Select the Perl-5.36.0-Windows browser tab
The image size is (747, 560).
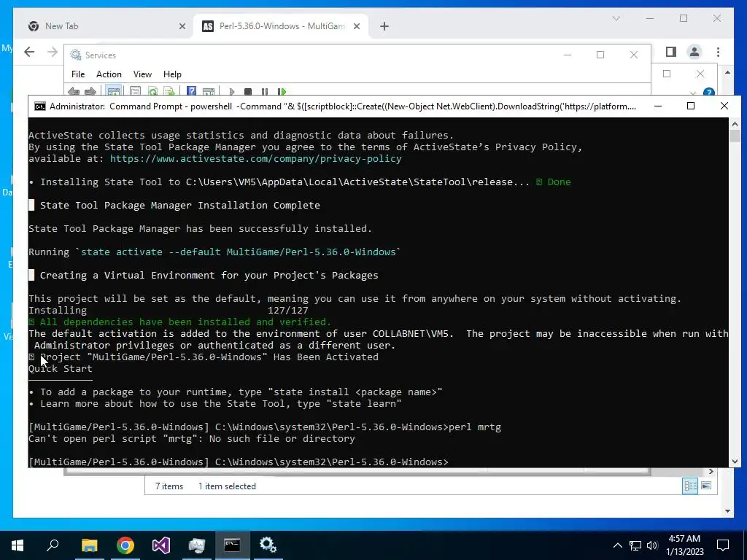[x=281, y=26]
